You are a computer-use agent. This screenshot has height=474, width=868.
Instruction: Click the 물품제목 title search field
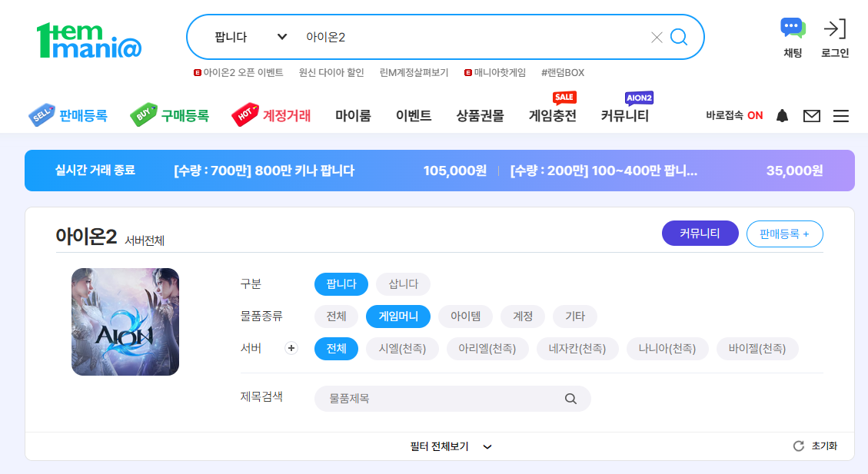(x=452, y=398)
